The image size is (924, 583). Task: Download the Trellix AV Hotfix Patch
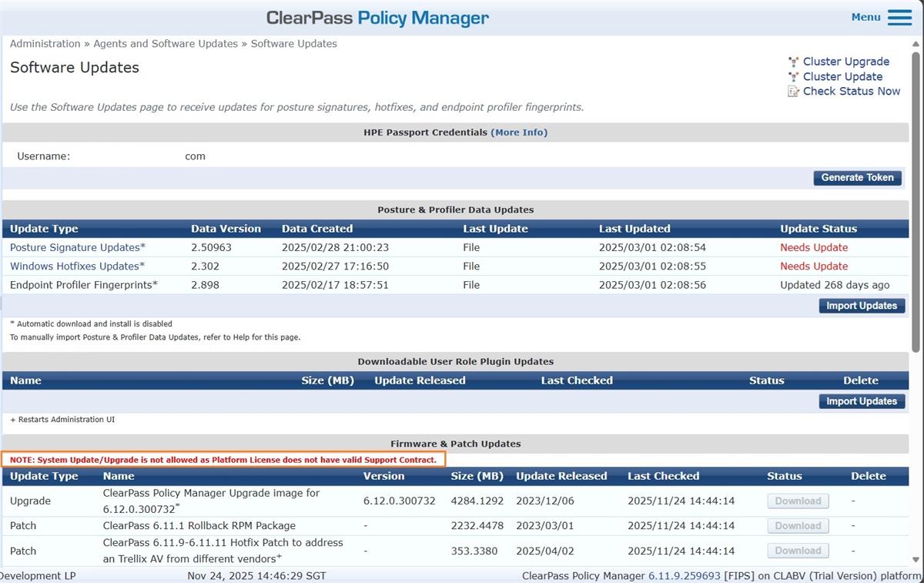[x=798, y=551]
